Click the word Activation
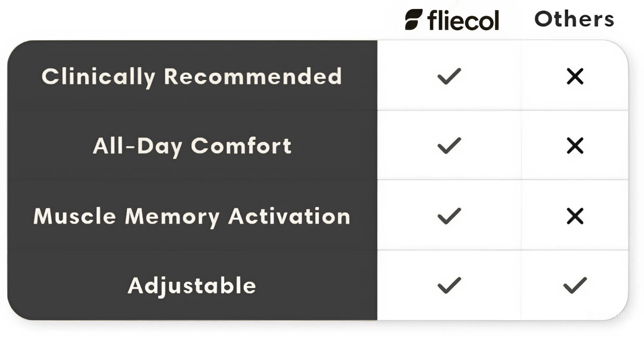This screenshot has height=337, width=644. tap(289, 216)
